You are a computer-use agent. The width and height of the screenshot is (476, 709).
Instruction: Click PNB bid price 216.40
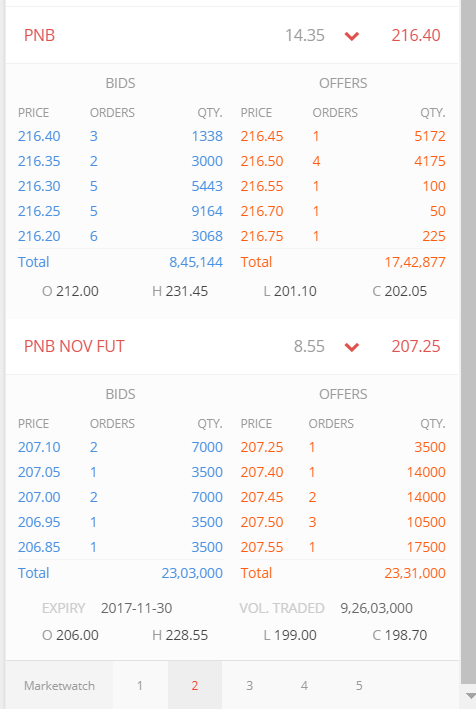39,136
